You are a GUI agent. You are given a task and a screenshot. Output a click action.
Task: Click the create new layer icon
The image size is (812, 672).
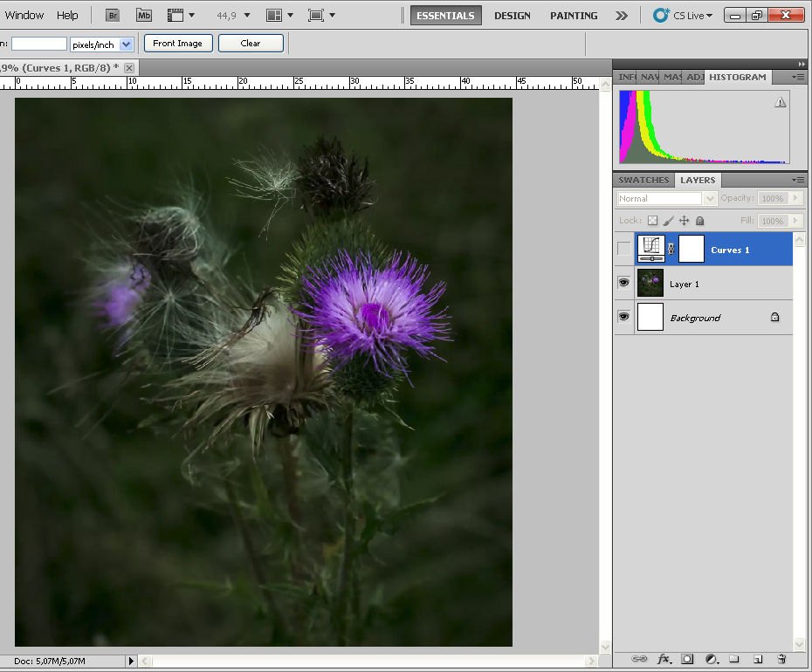coord(758,659)
